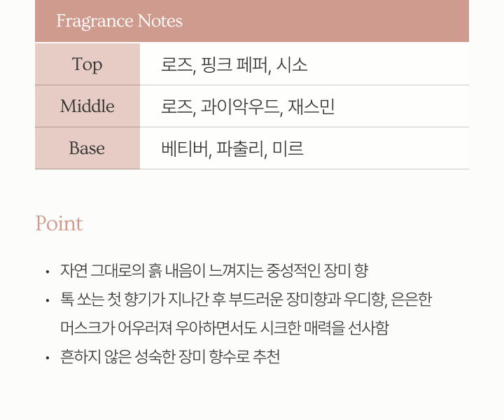Click the bullet dot before 흔하지 않은
Viewport: 504px width, 420px height.
pyautogui.click(x=47, y=358)
